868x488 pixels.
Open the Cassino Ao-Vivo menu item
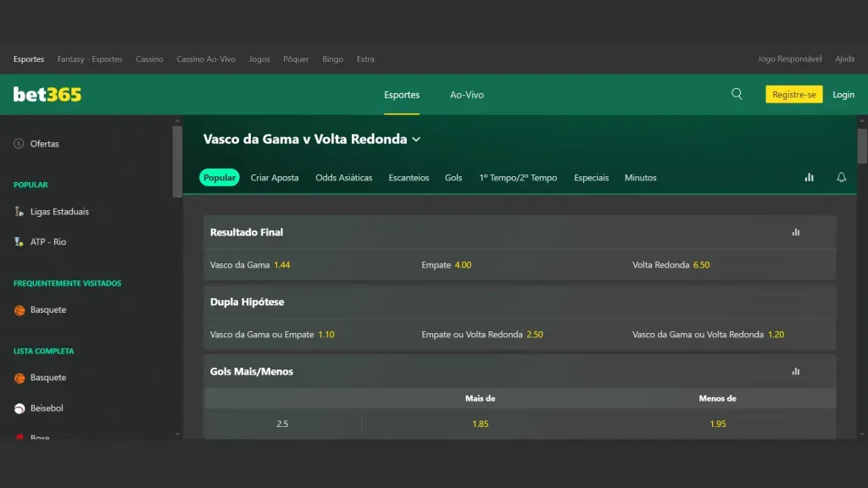(205, 58)
